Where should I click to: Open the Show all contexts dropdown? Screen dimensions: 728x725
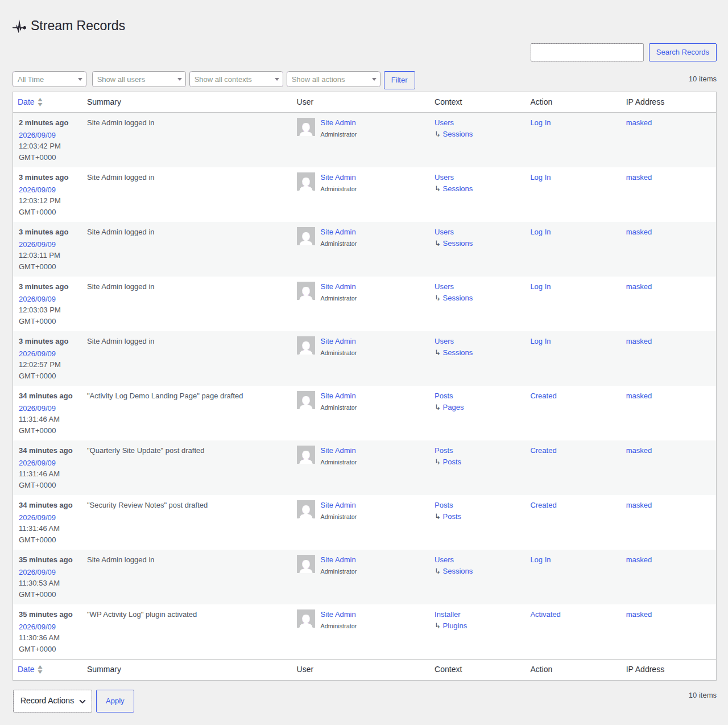237,79
